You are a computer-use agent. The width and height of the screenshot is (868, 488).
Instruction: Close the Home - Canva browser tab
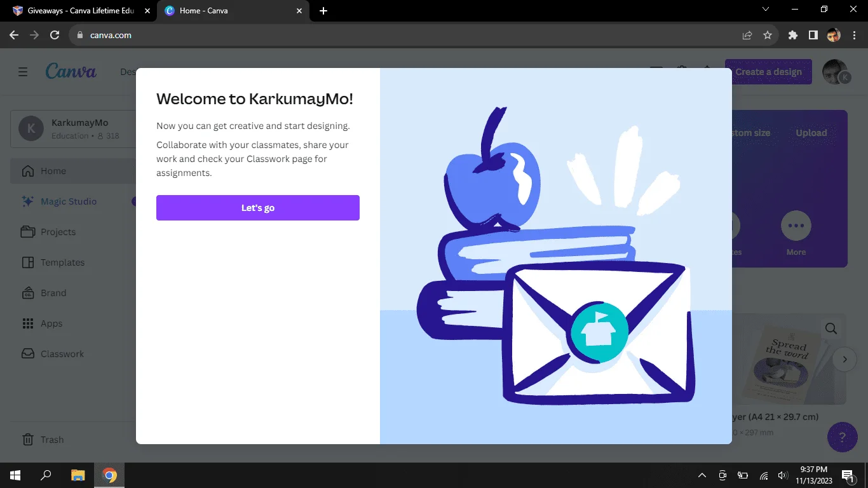tap(299, 11)
